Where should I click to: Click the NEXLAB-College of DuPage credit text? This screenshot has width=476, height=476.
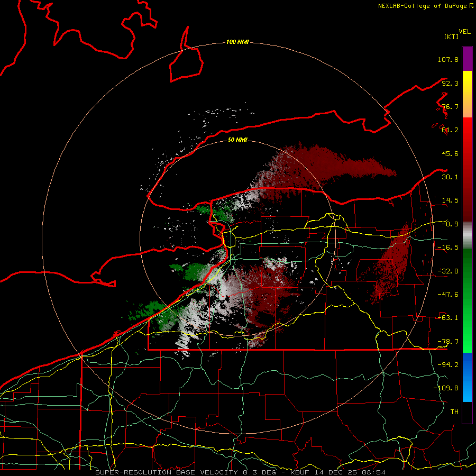[x=425, y=6]
